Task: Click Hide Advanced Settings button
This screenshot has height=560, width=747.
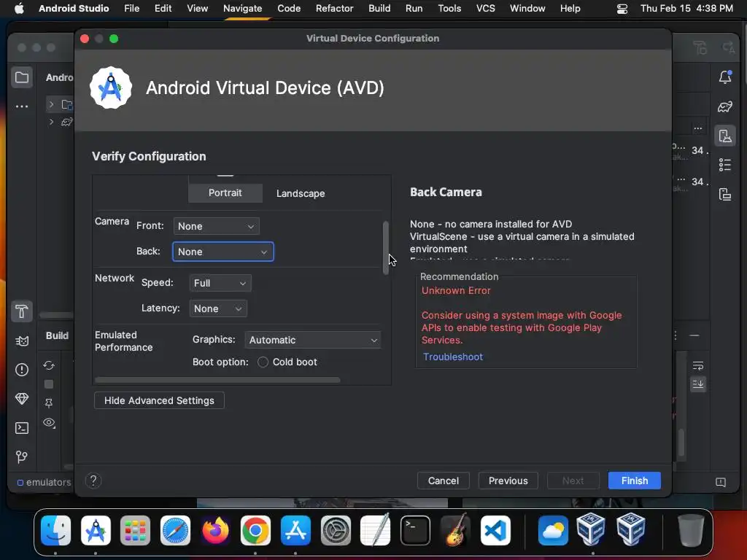Action: (x=159, y=400)
